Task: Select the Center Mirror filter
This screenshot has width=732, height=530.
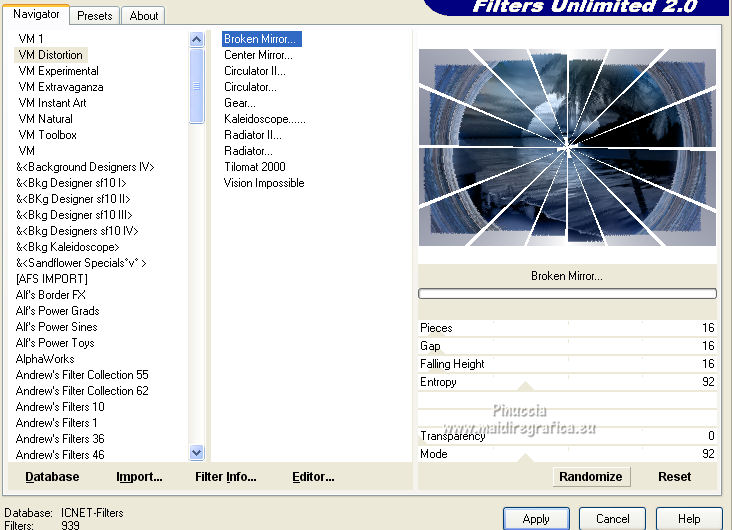Action: click(x=258, y=55)
